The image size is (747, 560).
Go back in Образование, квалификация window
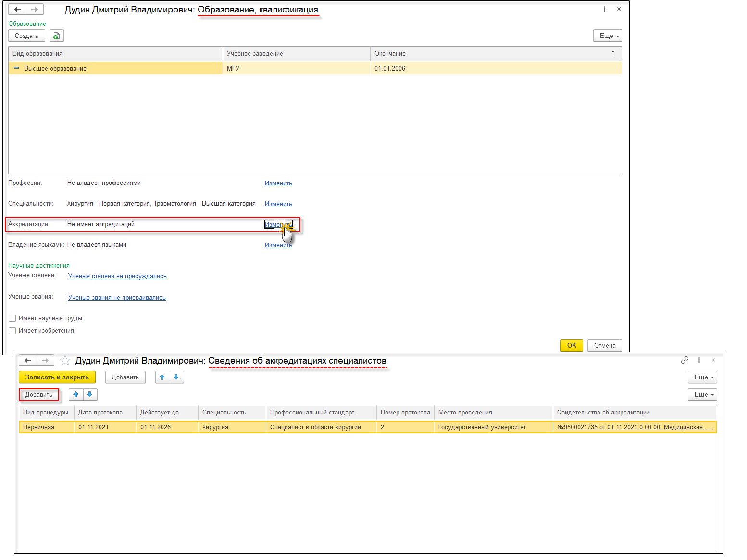17,9
